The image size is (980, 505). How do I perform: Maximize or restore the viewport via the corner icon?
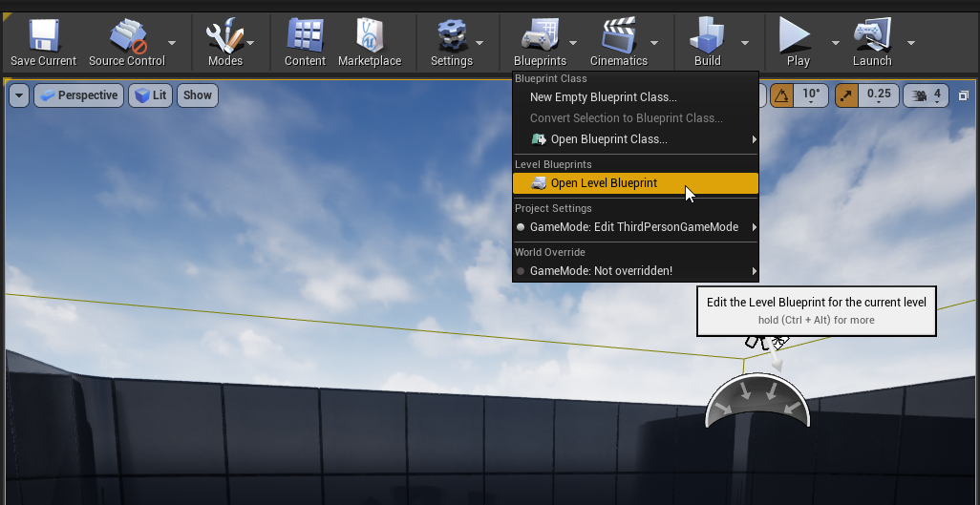[x=964, y=95]
